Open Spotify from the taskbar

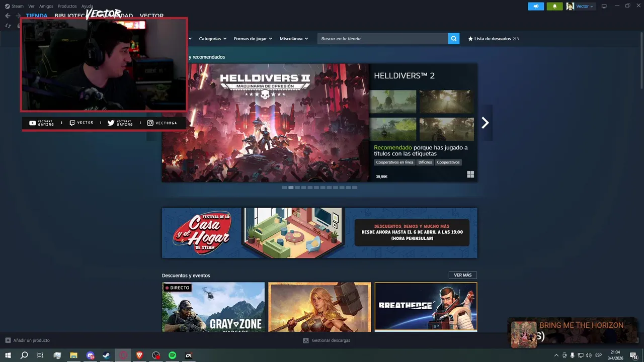click(172, 355)
